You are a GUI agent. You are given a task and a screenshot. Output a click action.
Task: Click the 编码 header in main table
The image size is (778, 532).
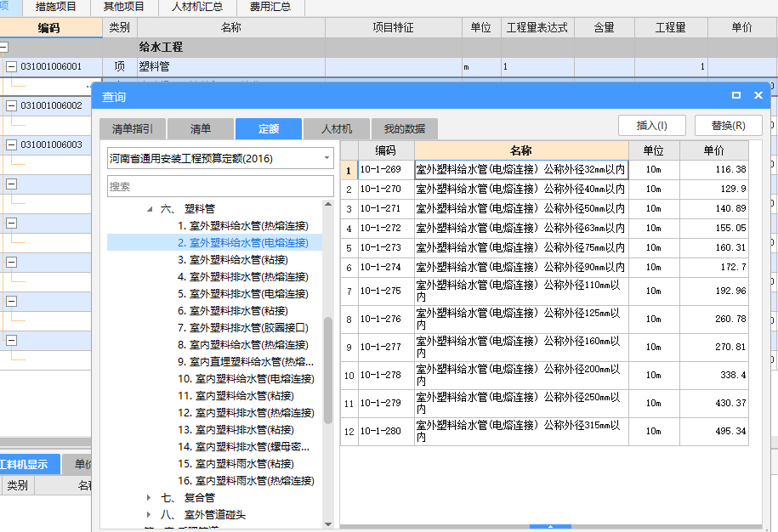coord(51,28)
